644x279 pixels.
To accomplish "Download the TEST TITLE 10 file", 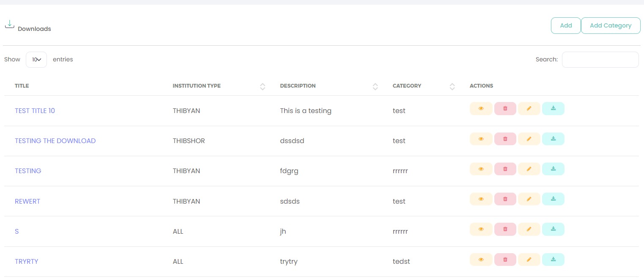I will (553, 109).
